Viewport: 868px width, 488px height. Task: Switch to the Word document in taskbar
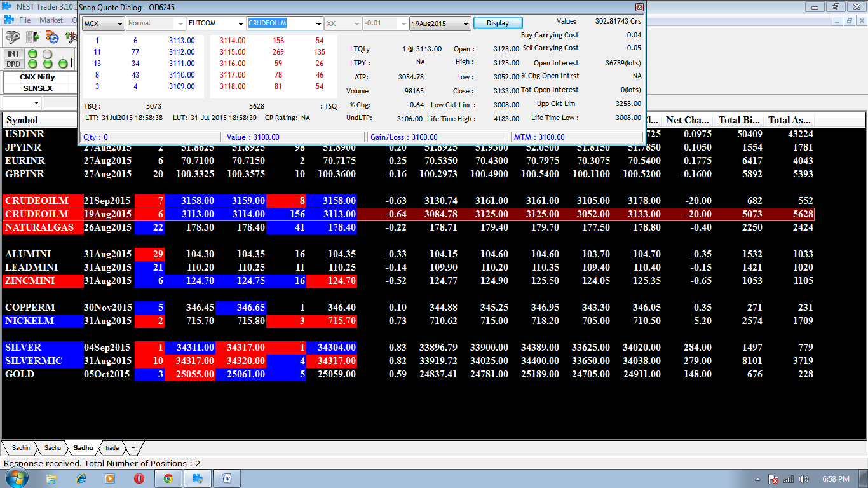(x=227, y=478)
